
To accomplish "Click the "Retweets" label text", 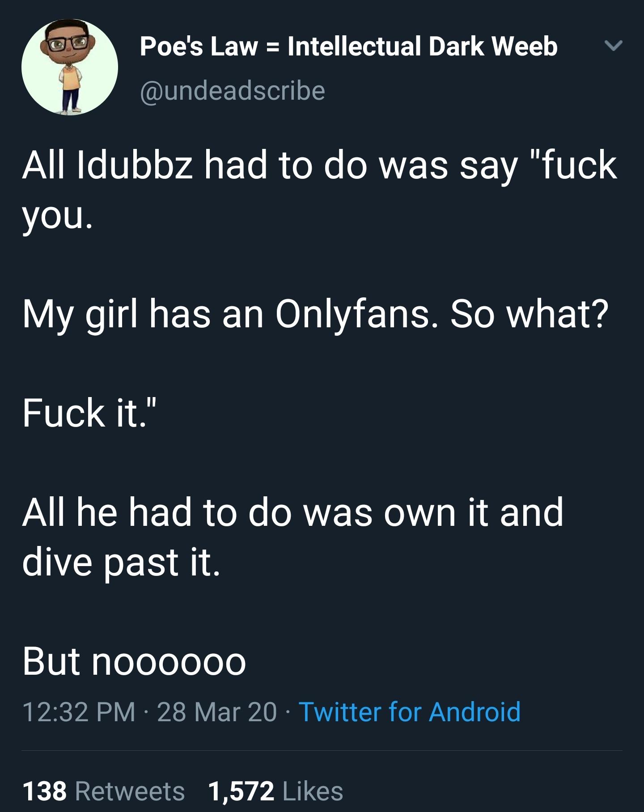I will [x=130, y=791].
